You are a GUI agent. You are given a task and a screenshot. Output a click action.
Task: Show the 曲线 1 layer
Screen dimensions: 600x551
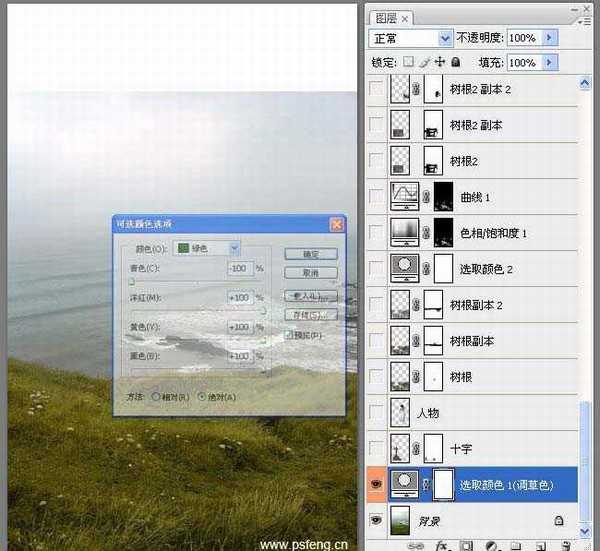pyautogui.click(x=377, y=197)
